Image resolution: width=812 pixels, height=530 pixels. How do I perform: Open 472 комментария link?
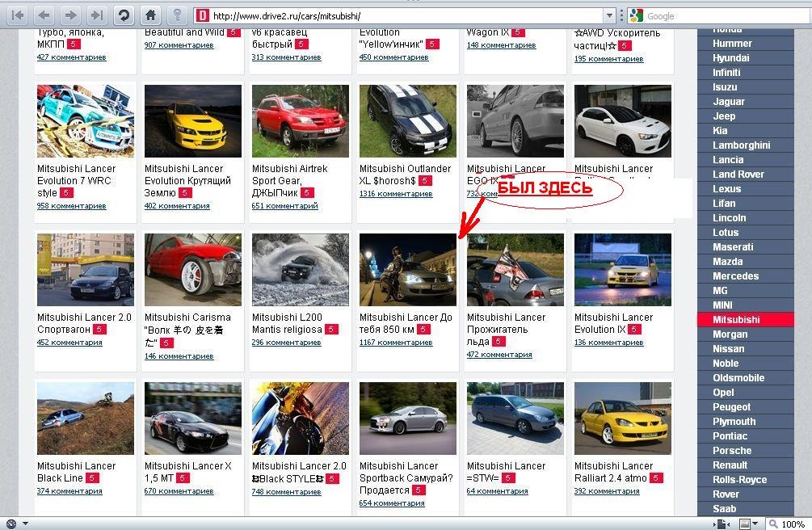499,355
